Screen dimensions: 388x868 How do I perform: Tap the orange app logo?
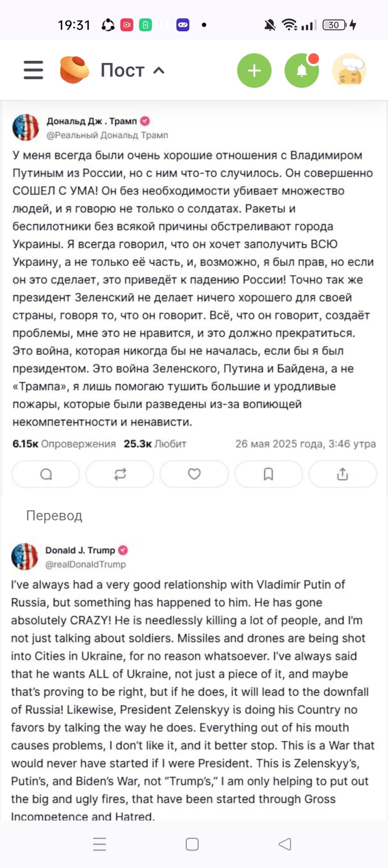(74, 70)
